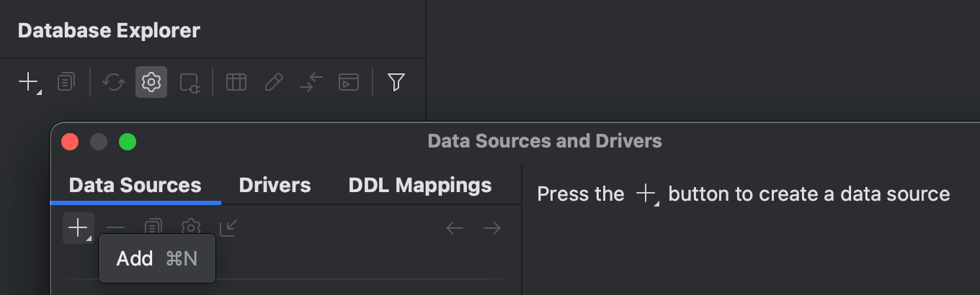Click the Remove minus icon in dialog toolbar

pos(115,228)
